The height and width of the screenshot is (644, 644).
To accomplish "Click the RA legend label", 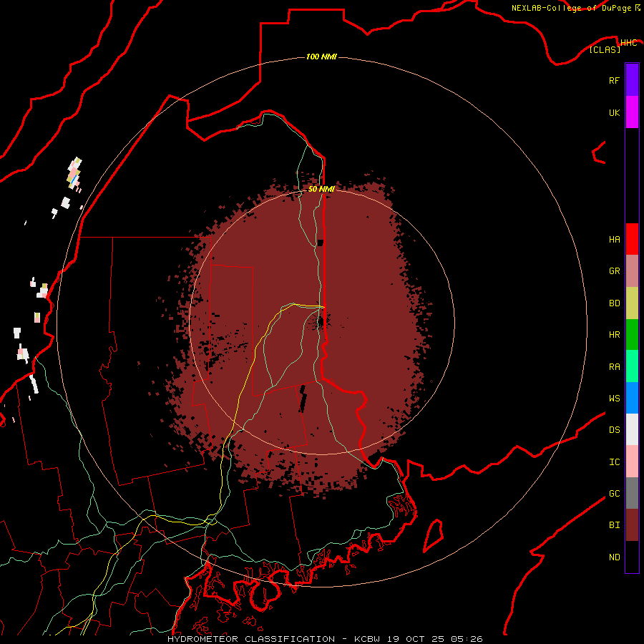I will pyautogui.click(x=614, y=367).
